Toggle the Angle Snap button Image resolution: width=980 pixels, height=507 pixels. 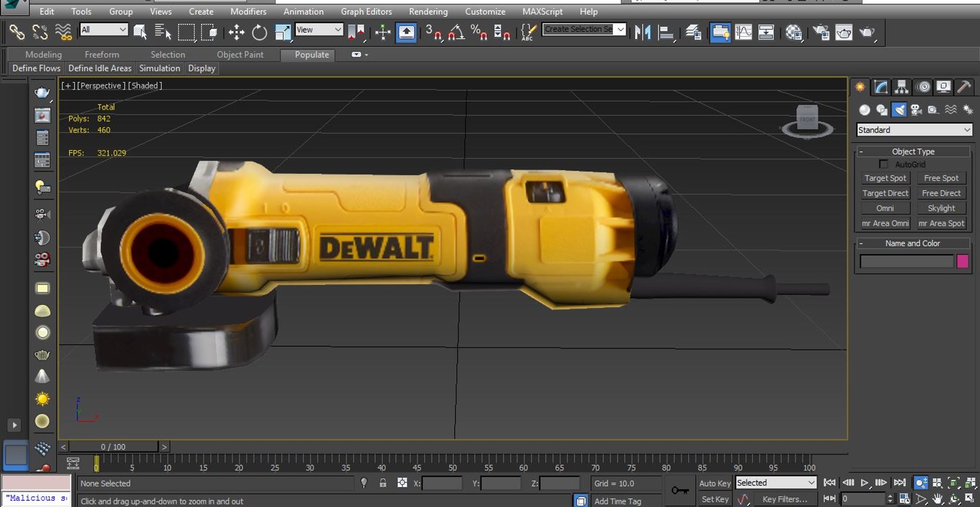point(456,33)
